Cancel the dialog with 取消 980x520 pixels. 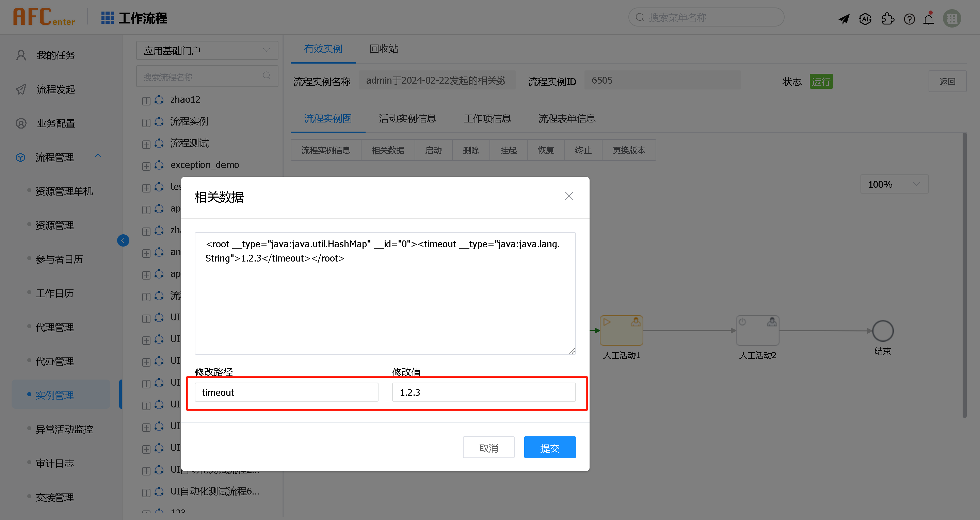488,447
